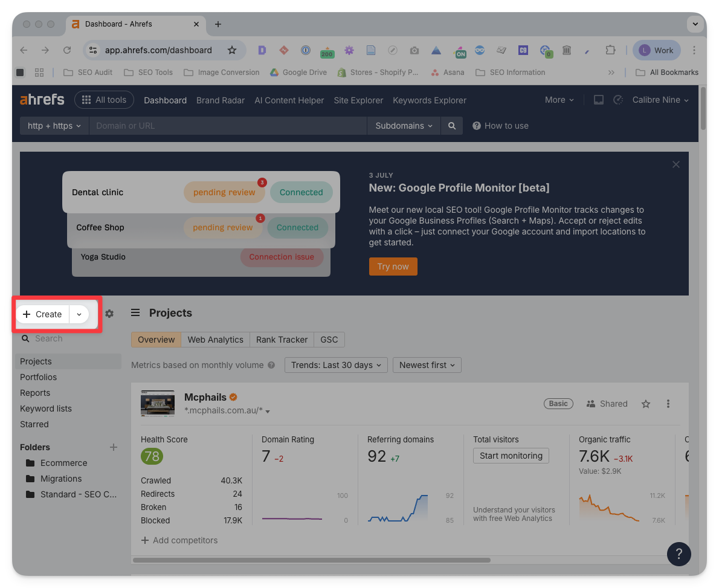Expand the http + https protocol dropdown
719x588 pixels.
54,126
